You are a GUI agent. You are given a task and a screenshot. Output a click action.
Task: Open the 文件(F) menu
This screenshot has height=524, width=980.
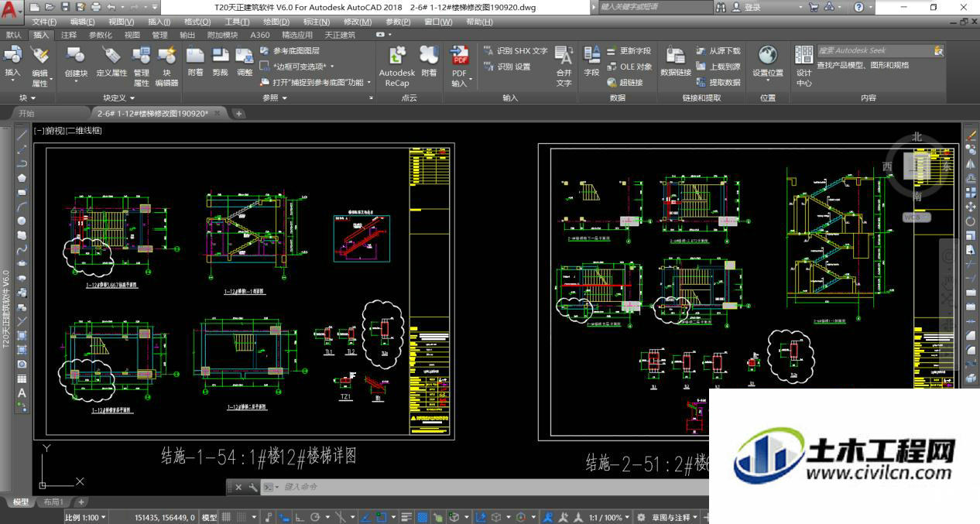tap(44, 22)
